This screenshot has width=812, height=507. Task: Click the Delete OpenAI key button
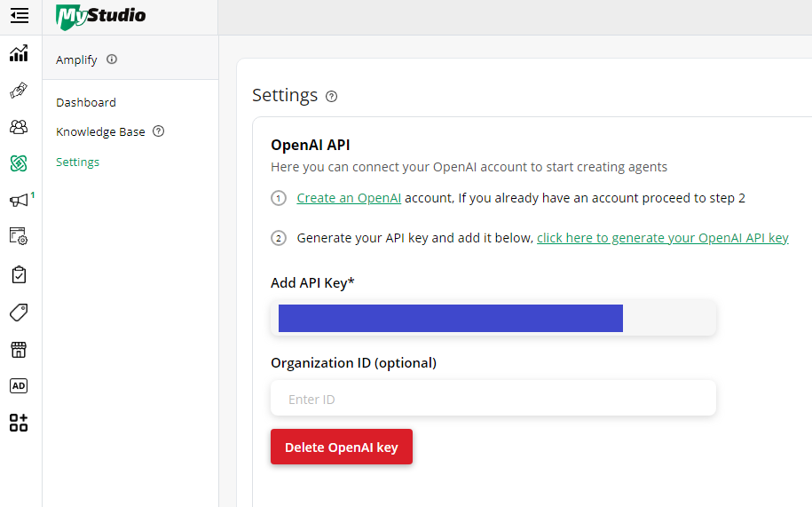[342, 447]
